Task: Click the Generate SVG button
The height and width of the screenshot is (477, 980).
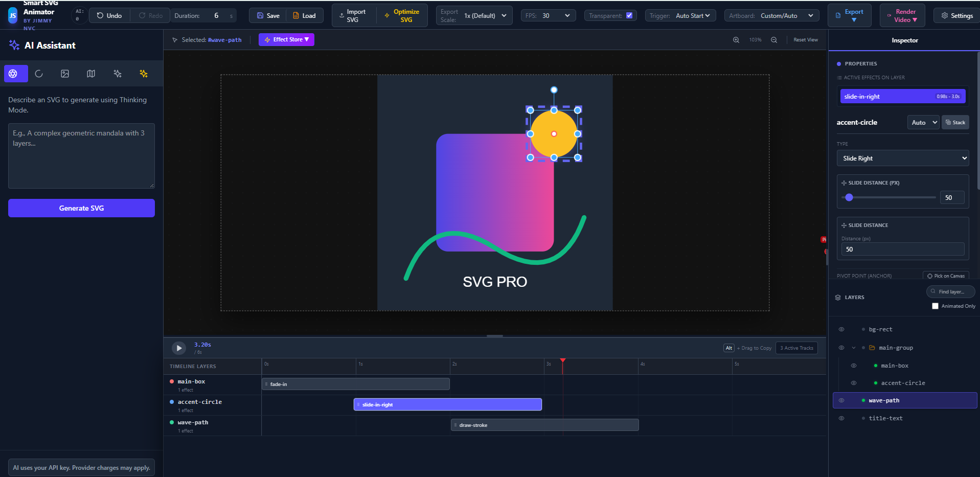Action: (81, 208)
